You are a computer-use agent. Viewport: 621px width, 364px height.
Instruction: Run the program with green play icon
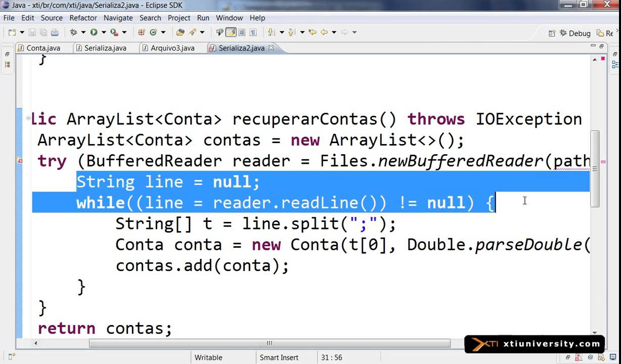pos(94,32)
